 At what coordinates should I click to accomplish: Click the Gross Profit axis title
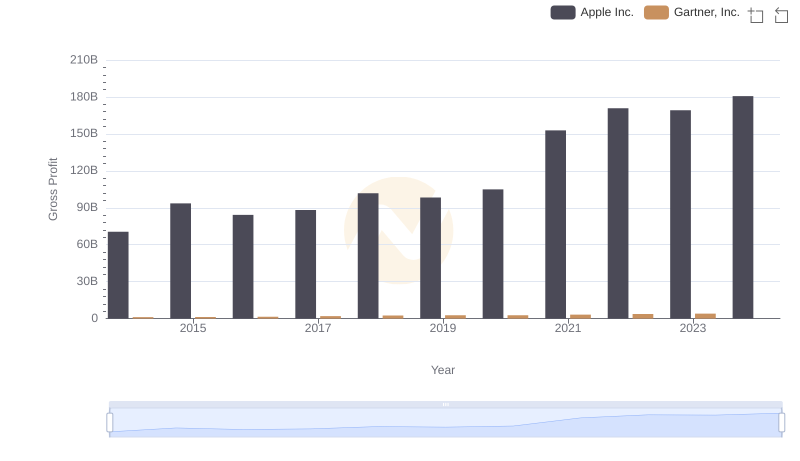coord(53,189)
